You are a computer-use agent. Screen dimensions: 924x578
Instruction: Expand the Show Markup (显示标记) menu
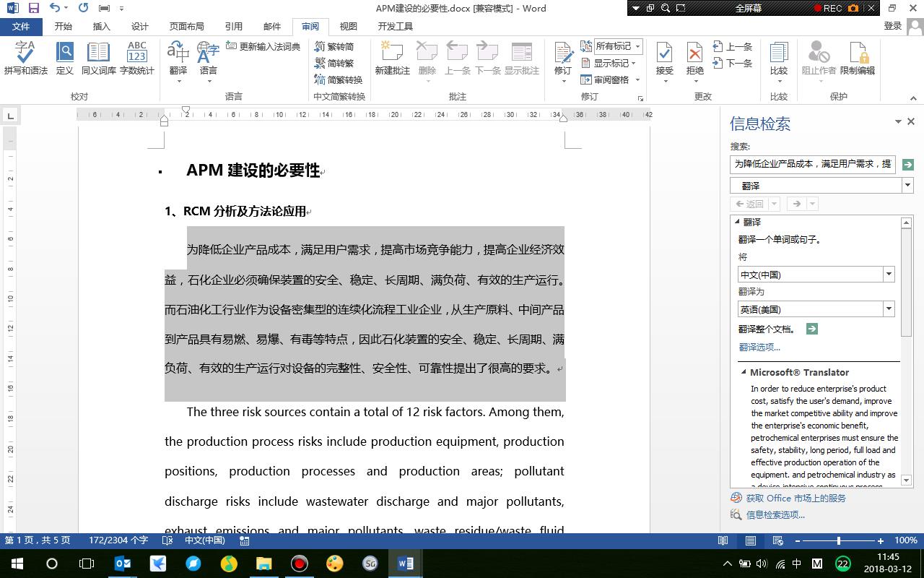pyautogui.click(x=610, y=63)
